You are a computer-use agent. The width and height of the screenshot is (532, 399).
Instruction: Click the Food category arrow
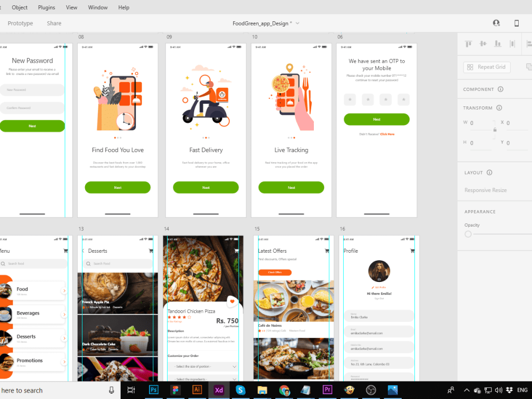tap(64, 291)
